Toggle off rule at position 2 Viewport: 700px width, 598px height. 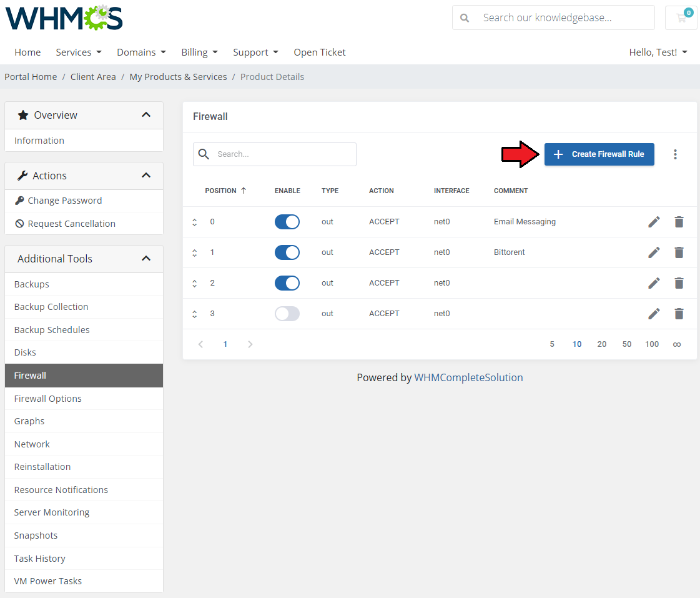point(287,283)
